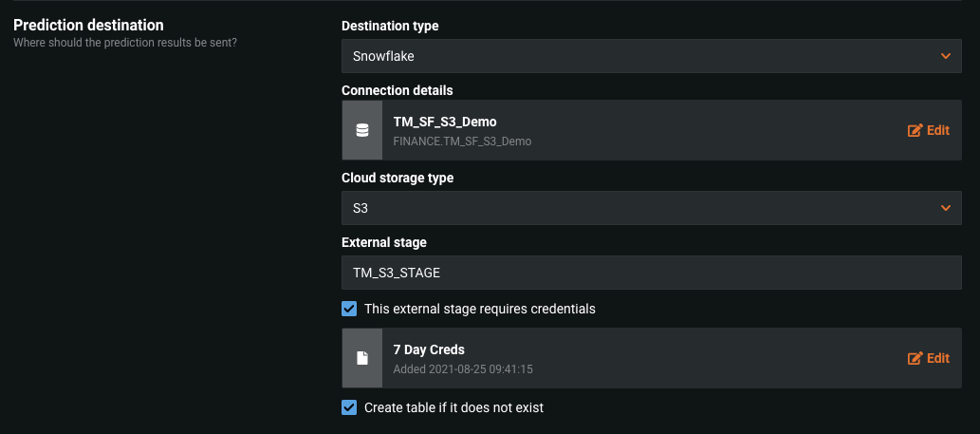Disable the Create table if not exist checkbox

[349, 407]
